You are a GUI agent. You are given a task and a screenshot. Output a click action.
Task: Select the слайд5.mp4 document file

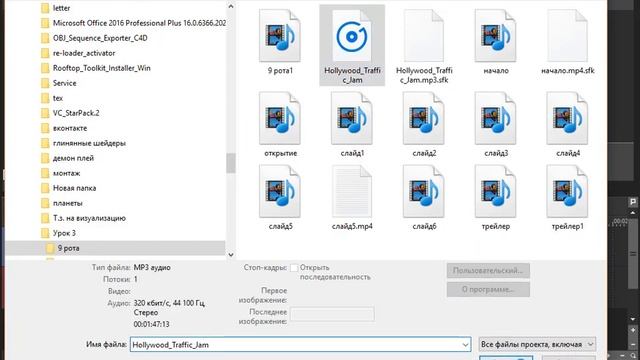[x=352, y=198]
